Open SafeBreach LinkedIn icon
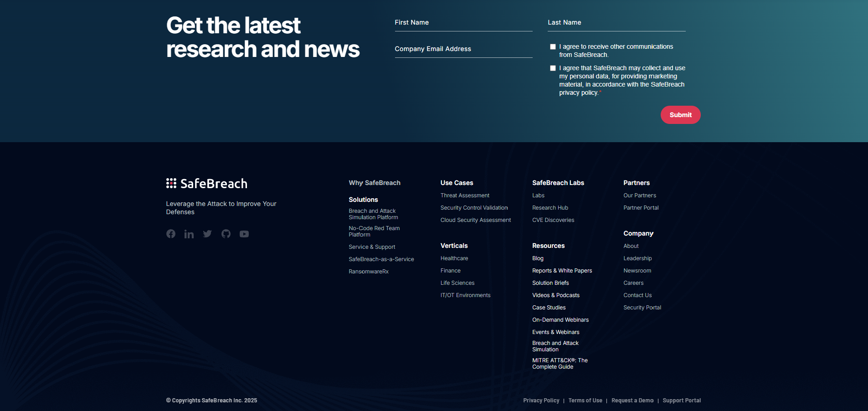 pos(189,234)
